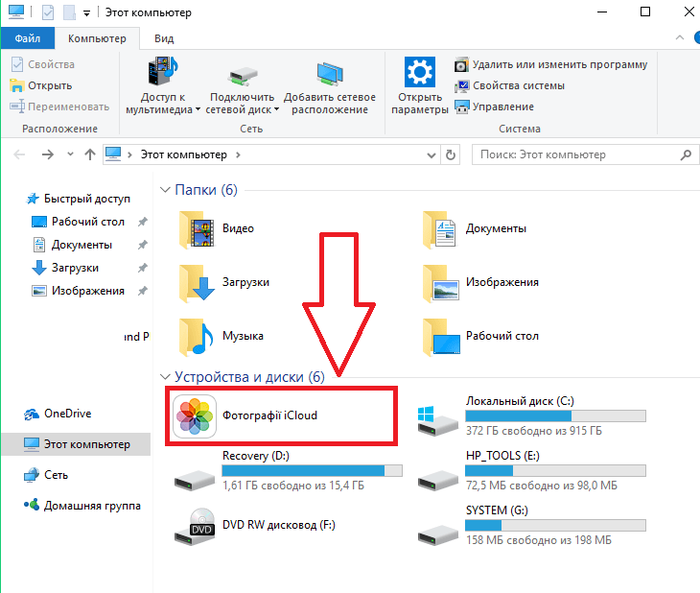
Task: Select Изображения in navigation pane
Action: tap(78, 291)
